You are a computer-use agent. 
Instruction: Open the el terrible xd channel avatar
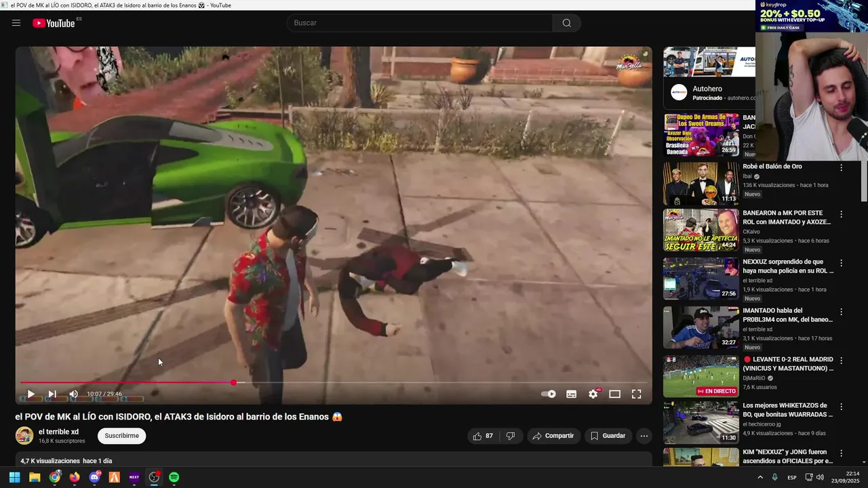tap(24, 436)
